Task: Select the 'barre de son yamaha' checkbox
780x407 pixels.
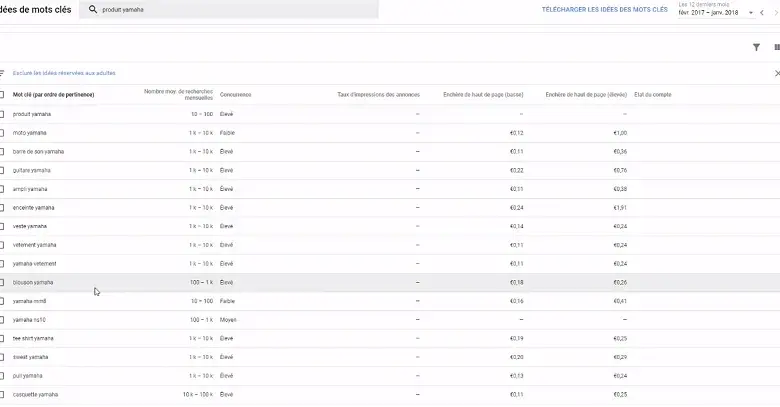Action: coord(1,152)
